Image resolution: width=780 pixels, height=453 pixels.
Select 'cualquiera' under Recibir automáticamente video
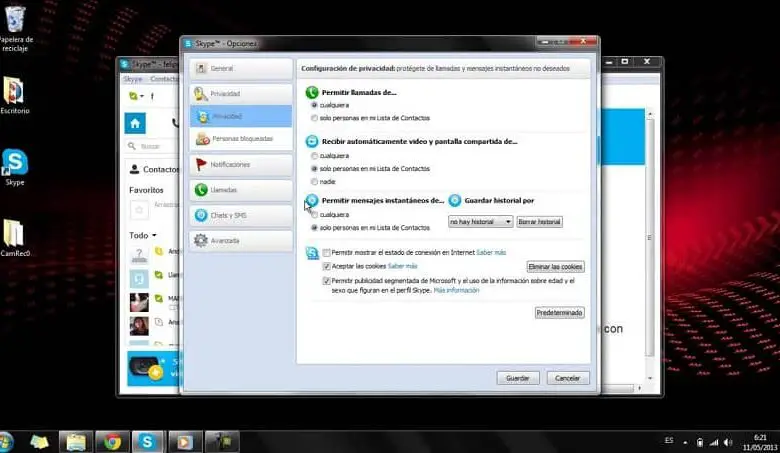tap(314, 156)
